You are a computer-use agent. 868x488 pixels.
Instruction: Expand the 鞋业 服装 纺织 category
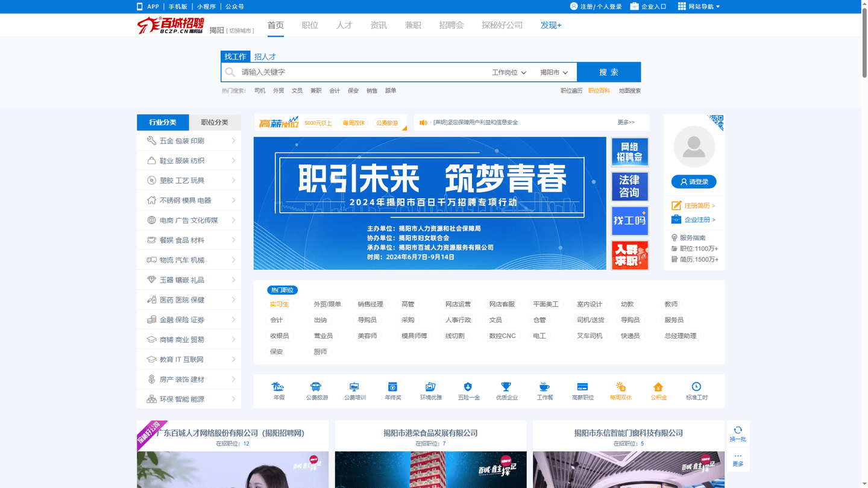(x=189, y=161)
